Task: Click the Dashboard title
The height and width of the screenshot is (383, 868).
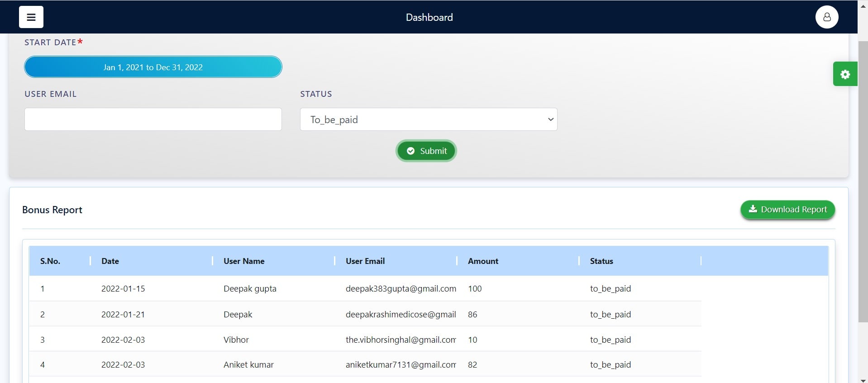Action: (x=429, y=17)
